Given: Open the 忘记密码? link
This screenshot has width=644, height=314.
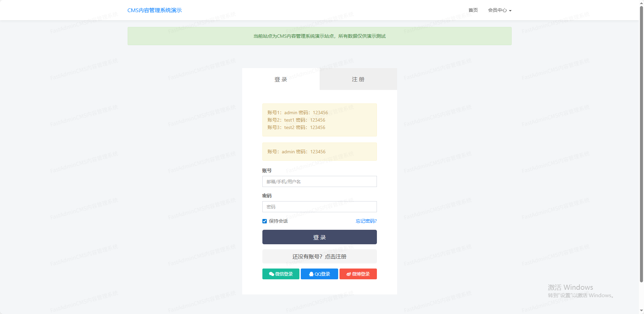Looking at the screenshot, I should click(366, 221).
